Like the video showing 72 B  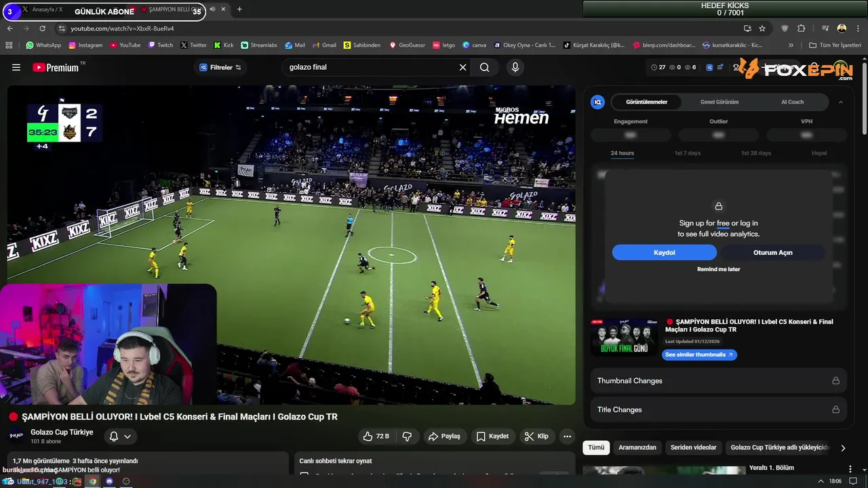pos(376,436)
